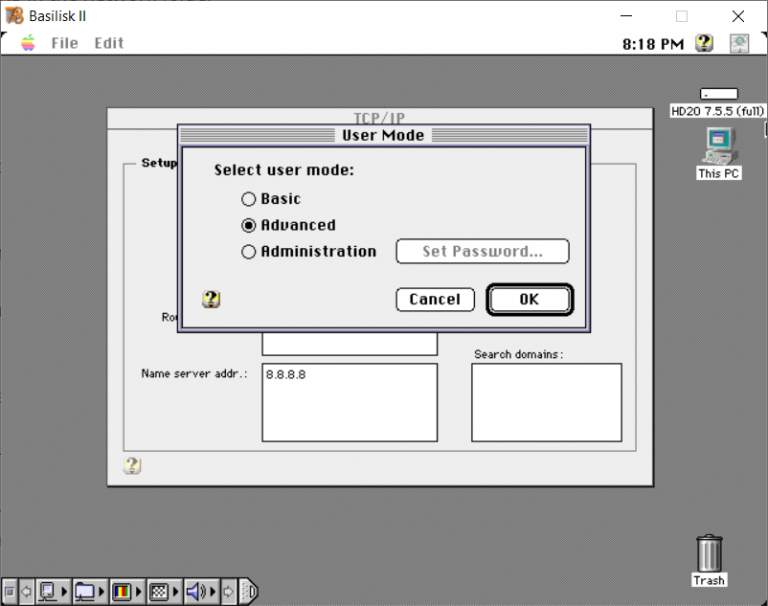The image size is (768, 606).
Task: Open the AppleTalk switch strip module
Action: [x=53, y=592]
